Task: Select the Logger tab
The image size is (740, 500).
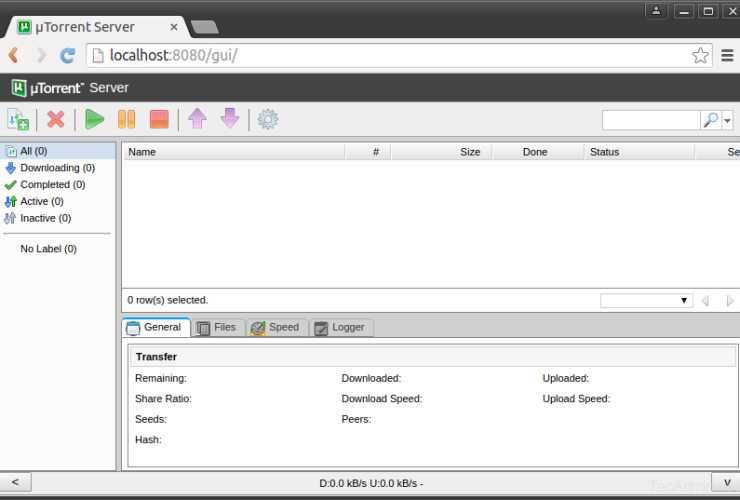Action: [x=340, y=327]
